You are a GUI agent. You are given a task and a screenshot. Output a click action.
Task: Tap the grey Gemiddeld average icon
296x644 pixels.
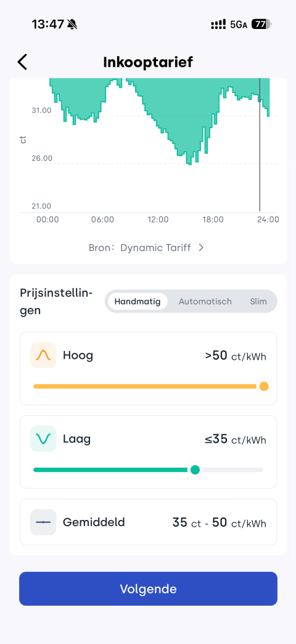(x=43, y=522)
